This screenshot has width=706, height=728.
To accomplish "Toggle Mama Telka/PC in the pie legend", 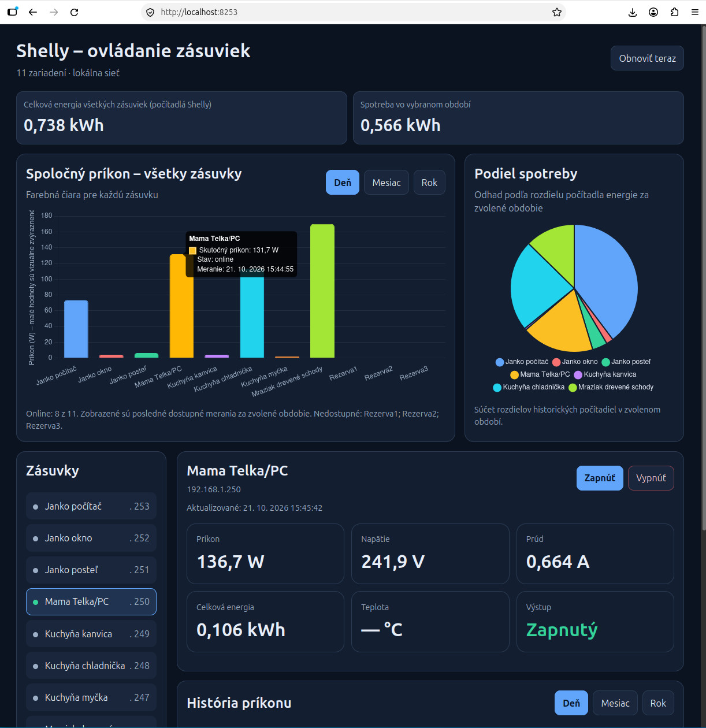I will click(540, 374).
